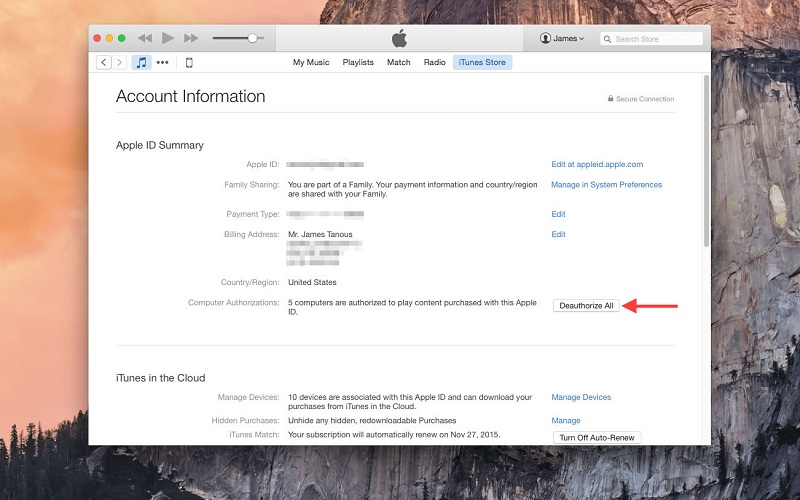Viewport: 800px width, 500px height.
Task: Click Edit next to Payment Type
Action: click(x=558, y=214)
